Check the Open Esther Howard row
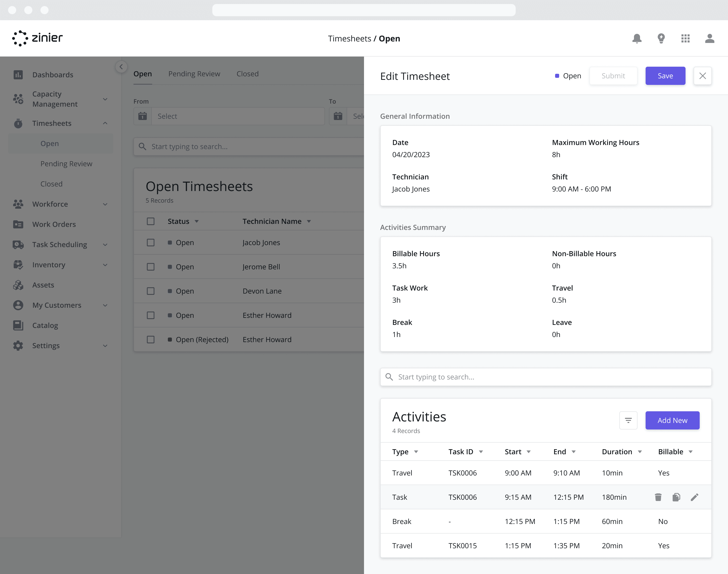728x574 pixels. pos(151,315)
